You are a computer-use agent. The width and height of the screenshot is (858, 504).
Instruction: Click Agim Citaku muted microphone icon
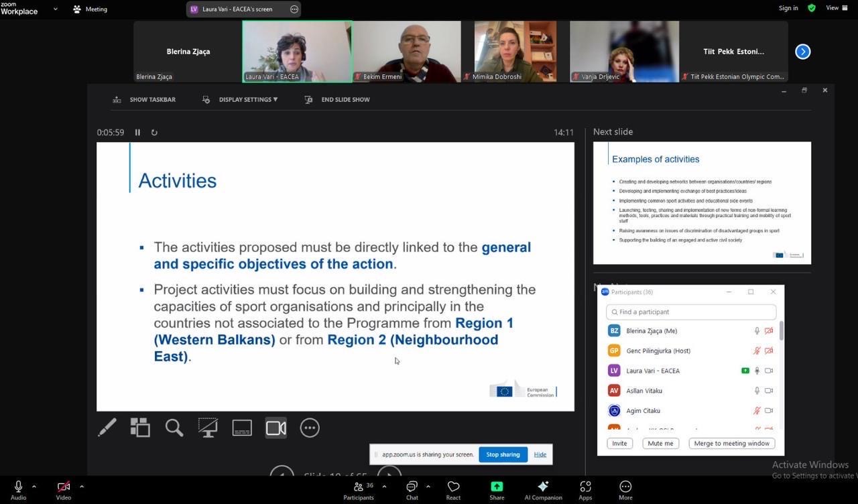tap(757, 411)
